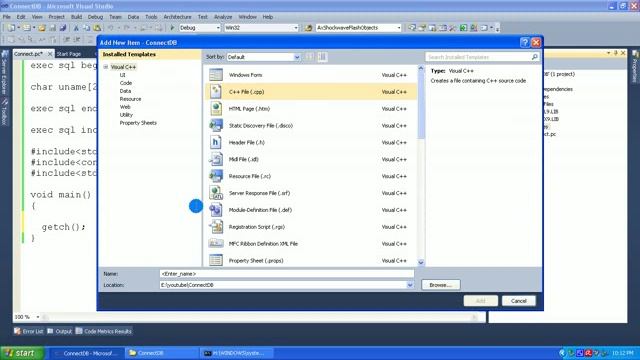Open the Solution Explorer window position dropdown arrow

pos(609,53)
